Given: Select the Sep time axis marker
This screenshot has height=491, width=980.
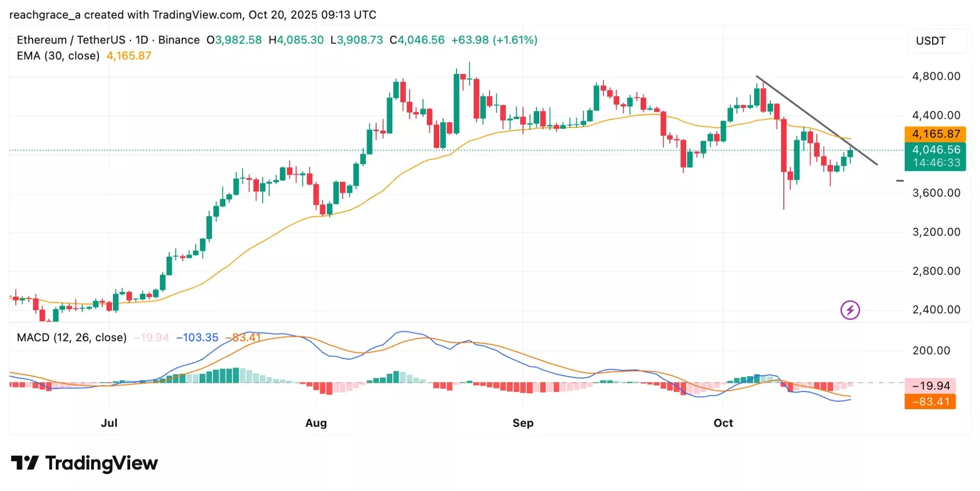Looking at the screenshot, I should pyautogui.click(x=523, y=423).
